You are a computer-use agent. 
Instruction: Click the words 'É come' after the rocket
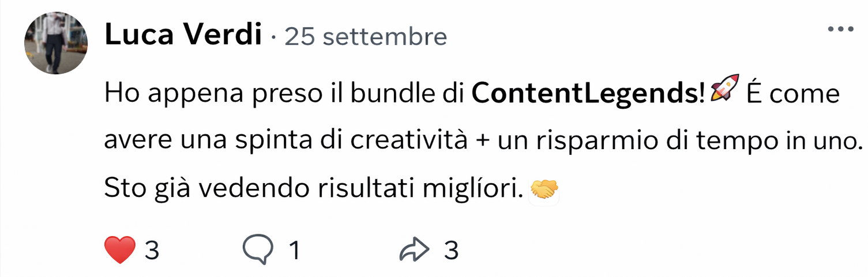point(792,94)
